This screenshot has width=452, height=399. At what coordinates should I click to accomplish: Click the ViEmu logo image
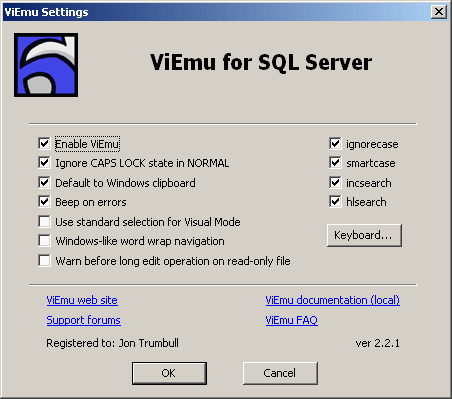click(46, 65)
